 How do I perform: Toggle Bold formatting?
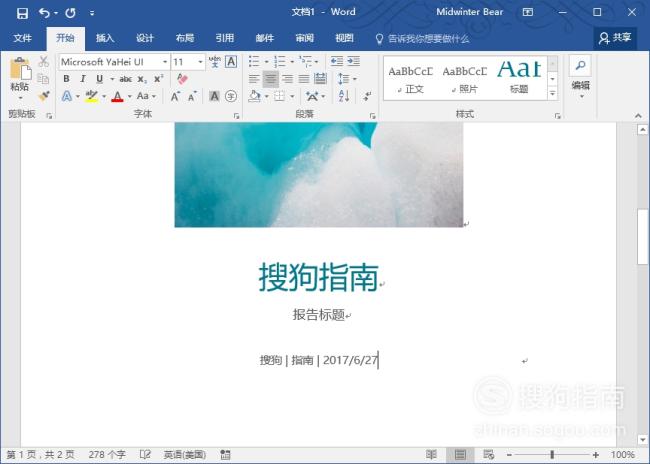(x=66, y=79)
